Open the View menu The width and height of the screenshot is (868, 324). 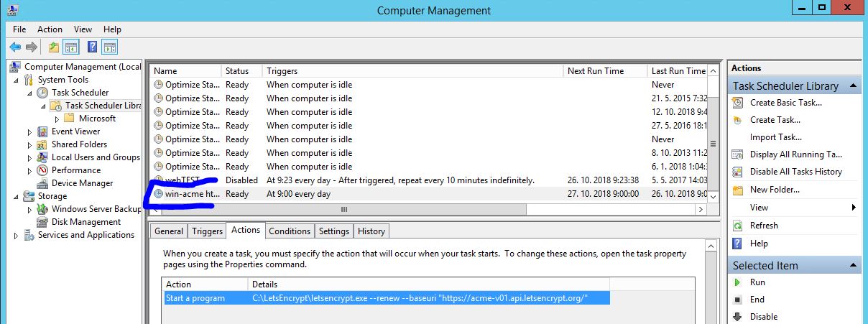coord(83,29)
